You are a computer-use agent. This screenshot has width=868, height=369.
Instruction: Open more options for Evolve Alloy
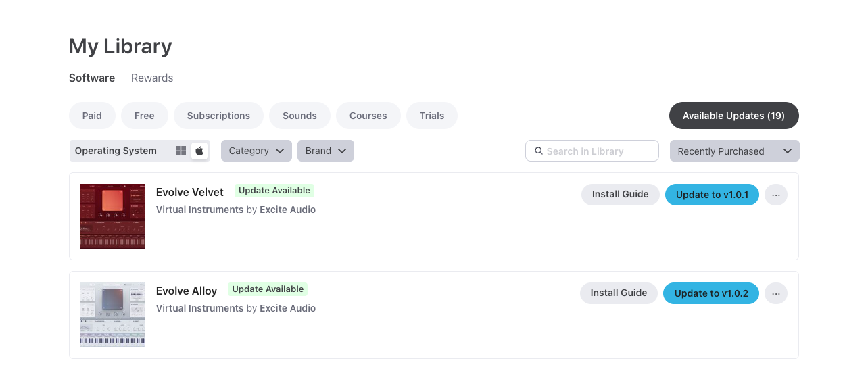click(x=775, y=293)
